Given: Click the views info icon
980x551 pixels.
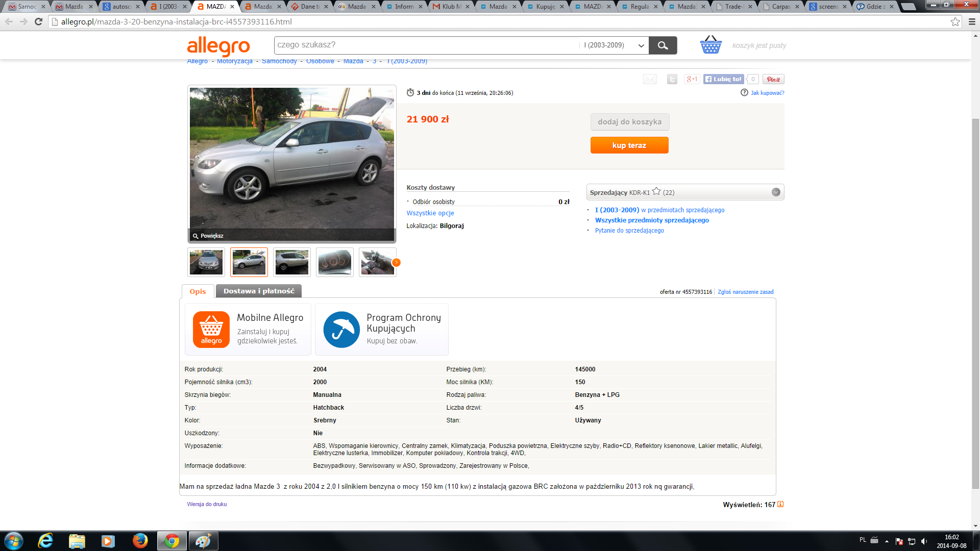Looking at the screenshot, I should pos(780,505).
